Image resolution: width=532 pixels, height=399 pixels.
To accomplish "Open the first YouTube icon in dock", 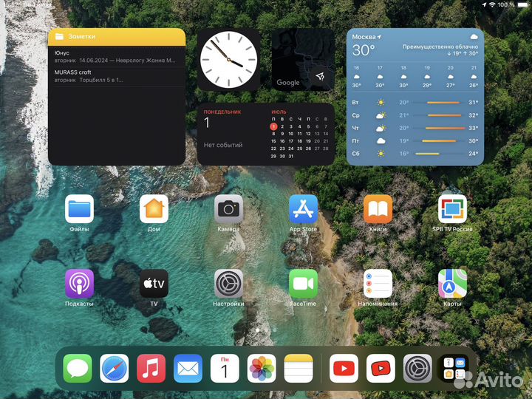I will coord(344,369).
